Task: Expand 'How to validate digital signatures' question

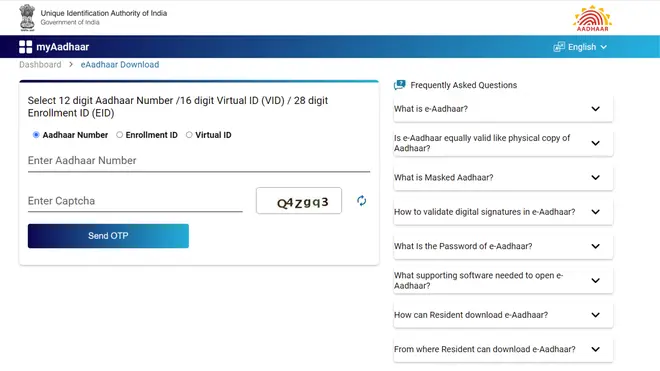Action: coord(503,212)
